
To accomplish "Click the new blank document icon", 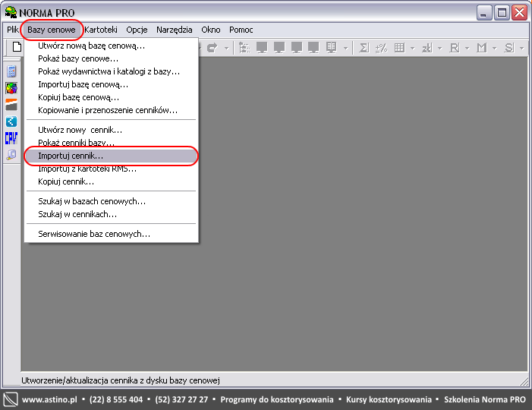I will tap(17, 47).
